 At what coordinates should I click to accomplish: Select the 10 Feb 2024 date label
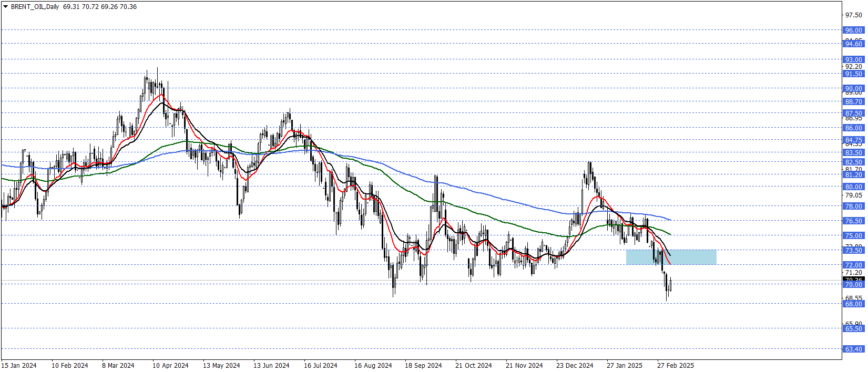(x=70, y=366)
